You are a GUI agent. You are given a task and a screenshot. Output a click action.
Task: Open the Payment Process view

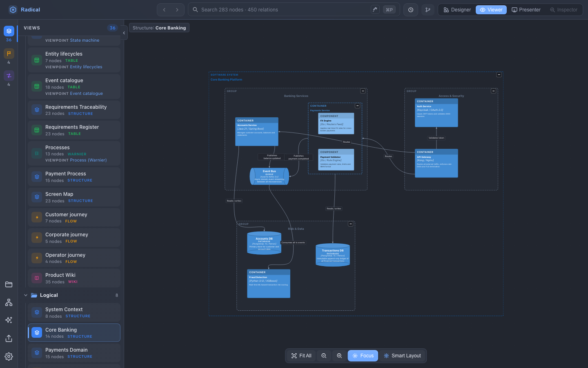pos(74,177)
